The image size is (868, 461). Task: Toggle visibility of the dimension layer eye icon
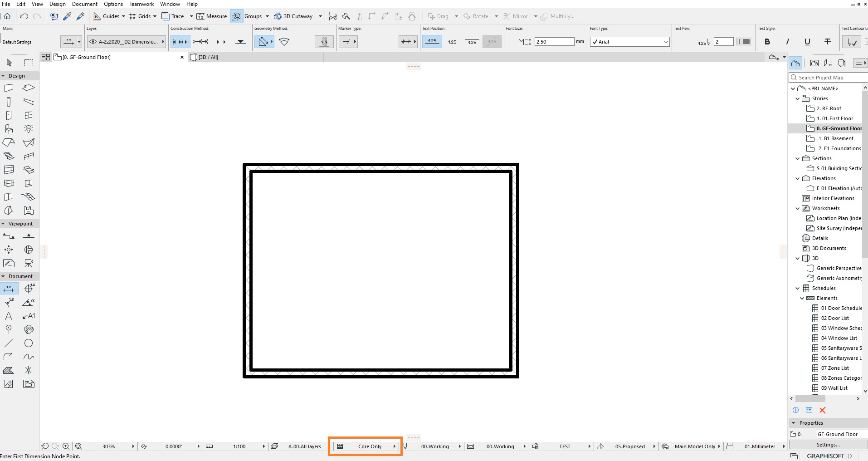tap(93, 42)
